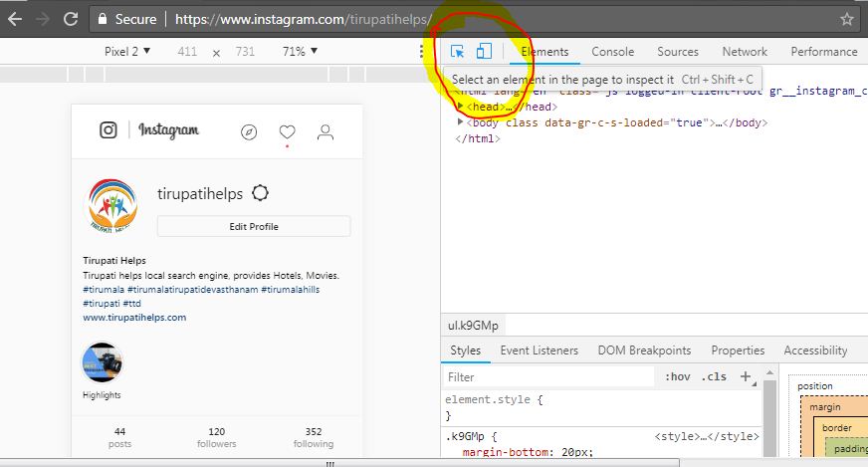Image resolution: width=868 pixels, height=467 pixels.
Task: Click the Edit Profile button
Action: pyautogui.click(x=254, y=227)
